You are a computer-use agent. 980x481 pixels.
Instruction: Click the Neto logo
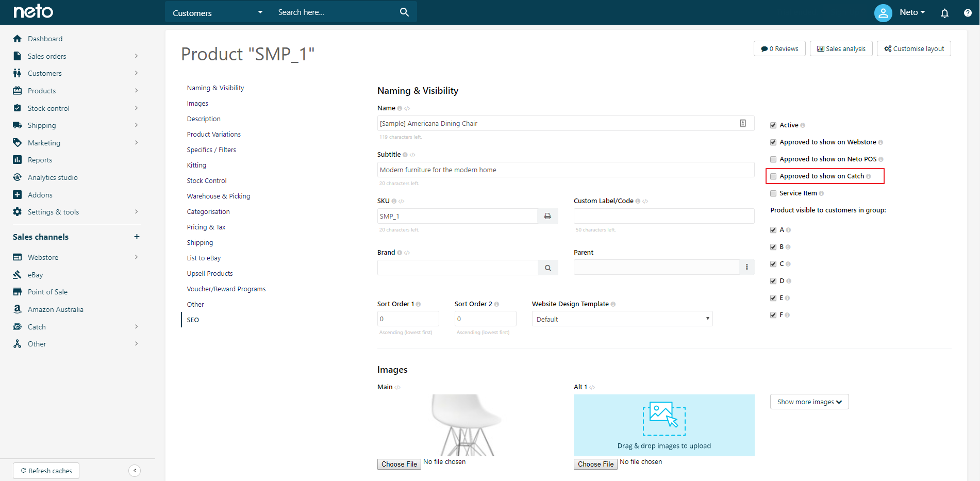click(33, 11)
